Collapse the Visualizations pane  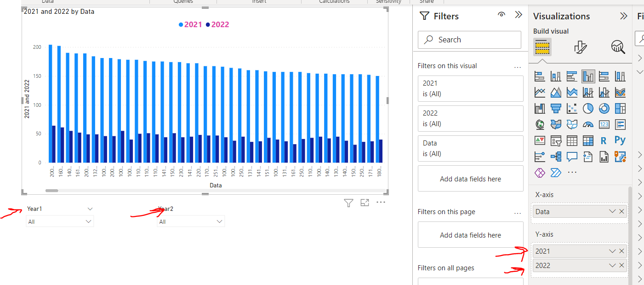pyautogui.click(x=623, y=16)
